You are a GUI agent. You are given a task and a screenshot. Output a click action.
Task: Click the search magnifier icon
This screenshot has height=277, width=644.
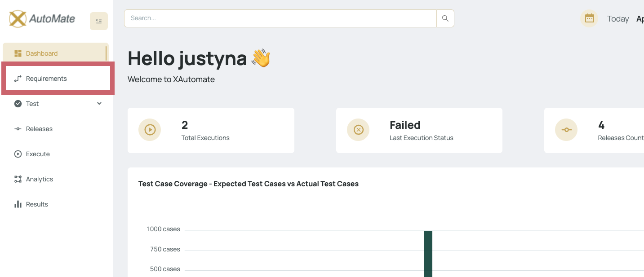[x=445, y=18]
